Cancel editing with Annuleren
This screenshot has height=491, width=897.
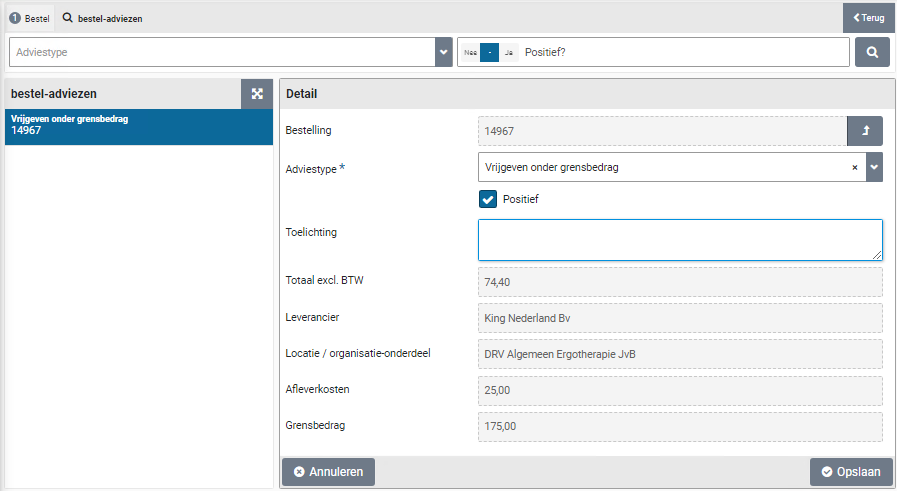click(328, 471)
